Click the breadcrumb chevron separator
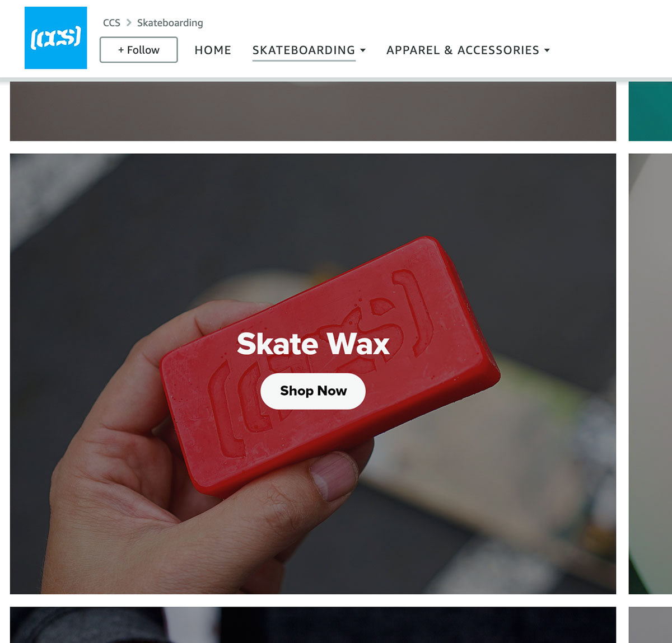The height and width of the screenshot is (643, 672). (x=129, y=22)
